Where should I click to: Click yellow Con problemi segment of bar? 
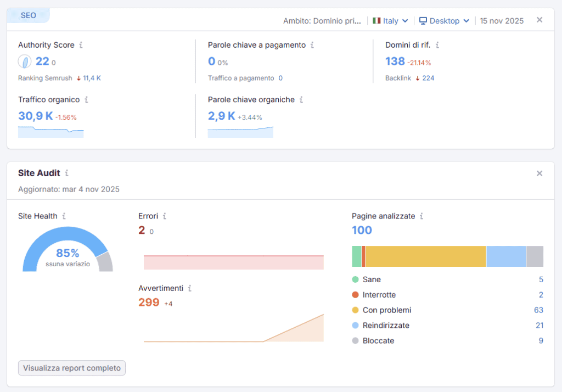click(425, 256)
